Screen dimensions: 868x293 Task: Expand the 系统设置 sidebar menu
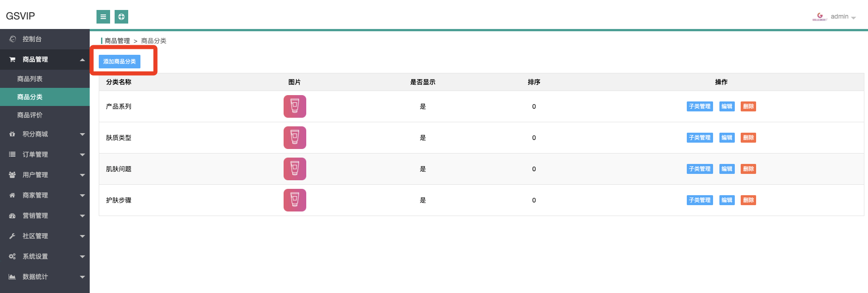pos(44,256)
